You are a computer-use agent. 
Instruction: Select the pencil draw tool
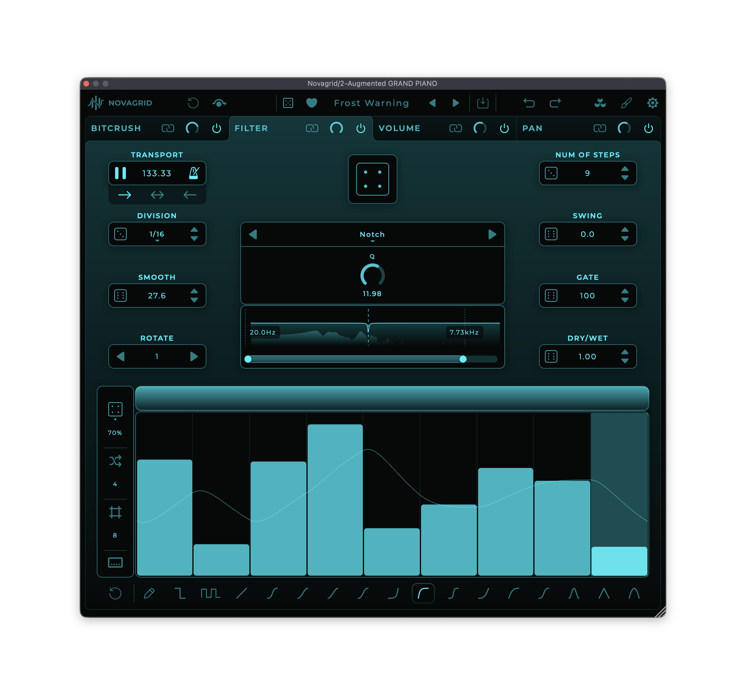[149, 593]
